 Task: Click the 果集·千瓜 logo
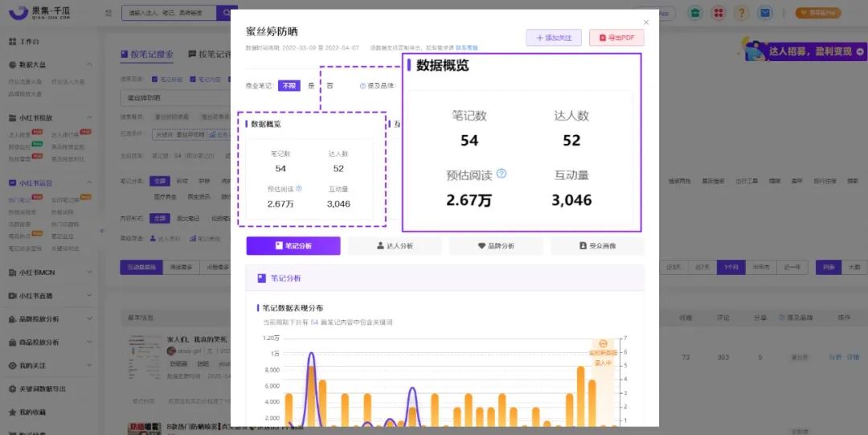click(40, 12)
